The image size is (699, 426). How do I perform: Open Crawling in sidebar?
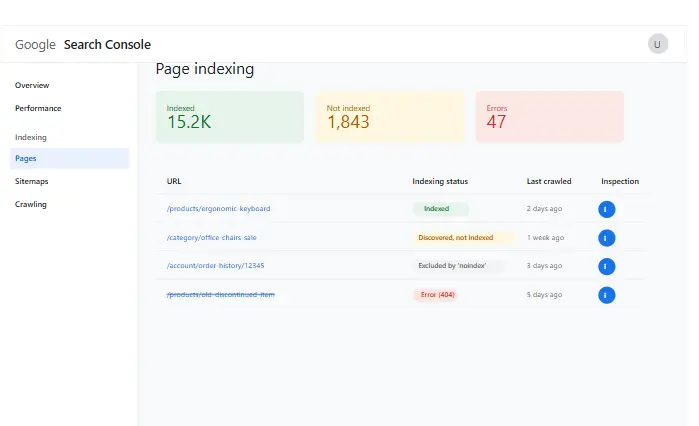point(31,204)
